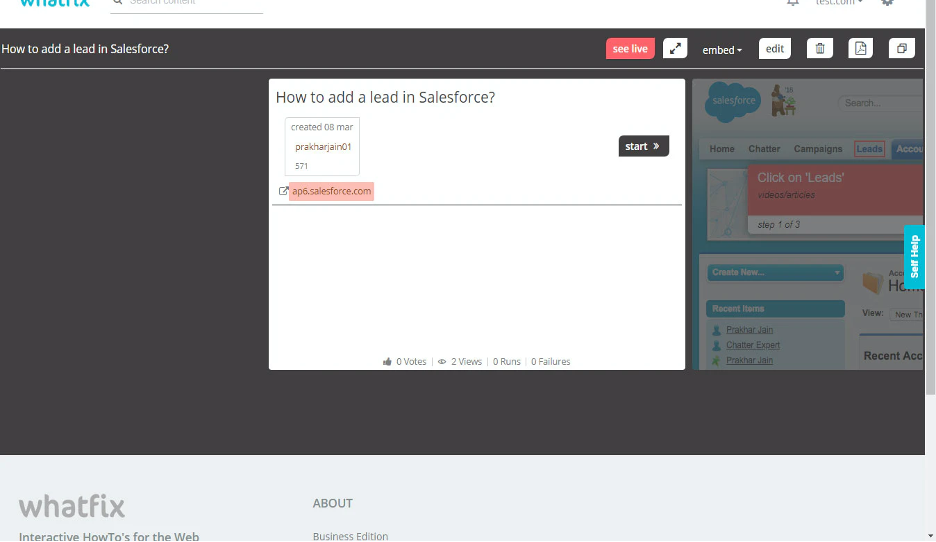Viewport: 936px width, 542px height.
Task: Open the Self Help side tab
Action: pos(915,257)
